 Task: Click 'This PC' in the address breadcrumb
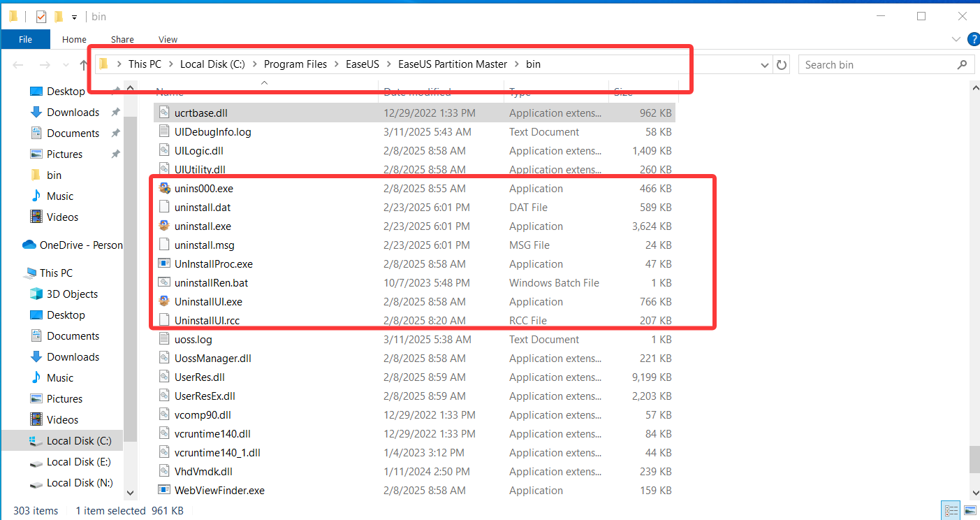pyautogui.click(x=145, y=64)
